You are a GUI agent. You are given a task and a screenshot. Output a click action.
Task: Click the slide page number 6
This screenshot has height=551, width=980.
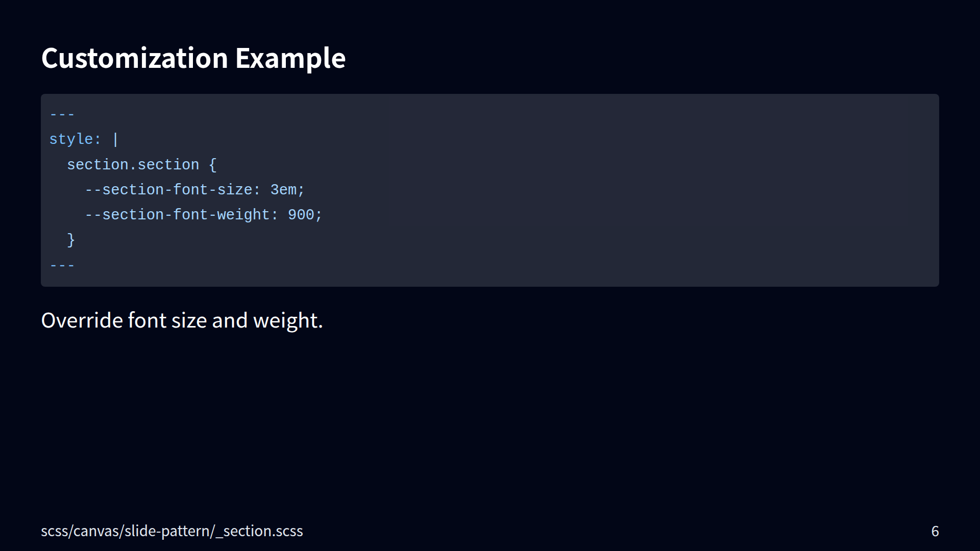935,531
